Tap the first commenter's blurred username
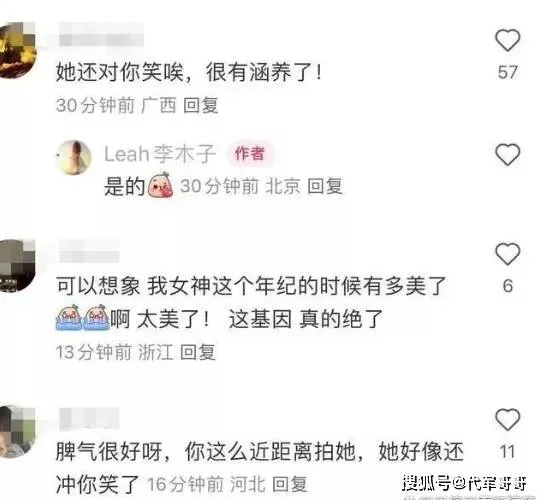Viewport: 541px width, 500px height. click(x=101, y=35)
